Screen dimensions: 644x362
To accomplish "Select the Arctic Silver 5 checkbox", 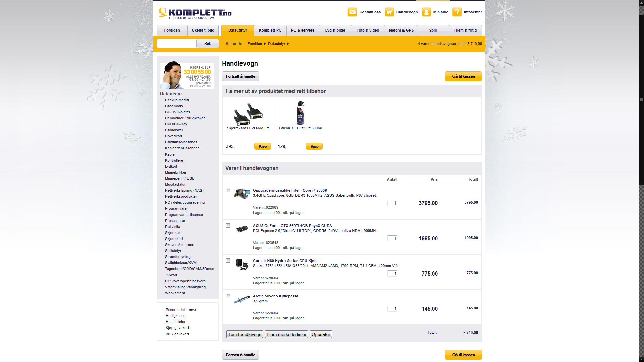I will (228, 296).
